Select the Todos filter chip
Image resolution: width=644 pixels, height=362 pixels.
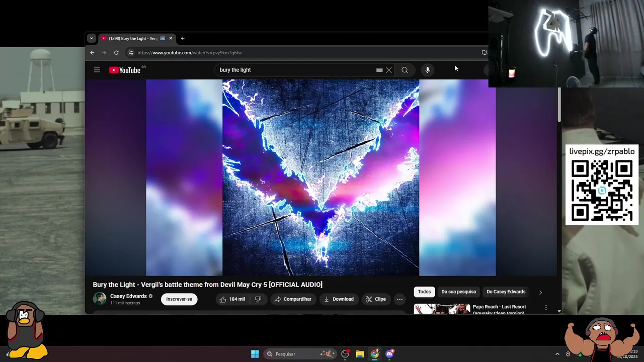point(424,292)
